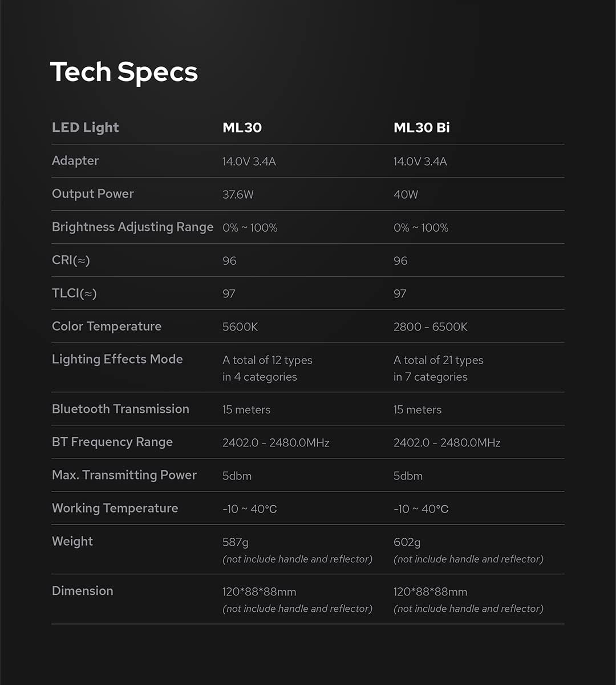
Task: Select the ML30 Bi column header
Action: (x=422, y=128)
